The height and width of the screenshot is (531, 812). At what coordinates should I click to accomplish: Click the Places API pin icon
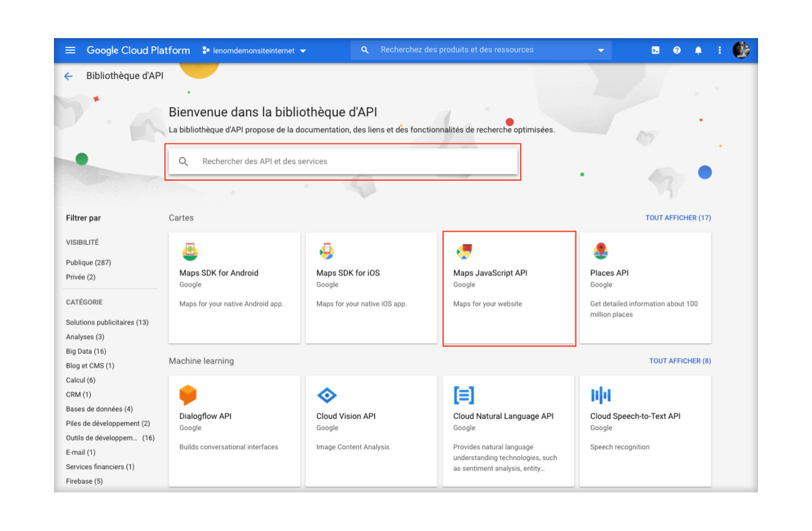click(x=601, y=251)
